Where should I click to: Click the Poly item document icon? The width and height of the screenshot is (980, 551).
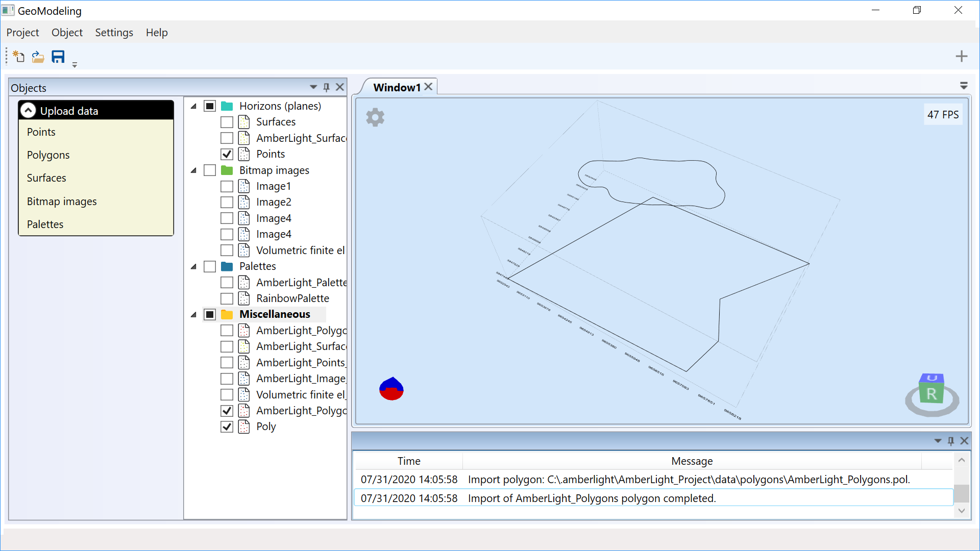tap(244, 427)
